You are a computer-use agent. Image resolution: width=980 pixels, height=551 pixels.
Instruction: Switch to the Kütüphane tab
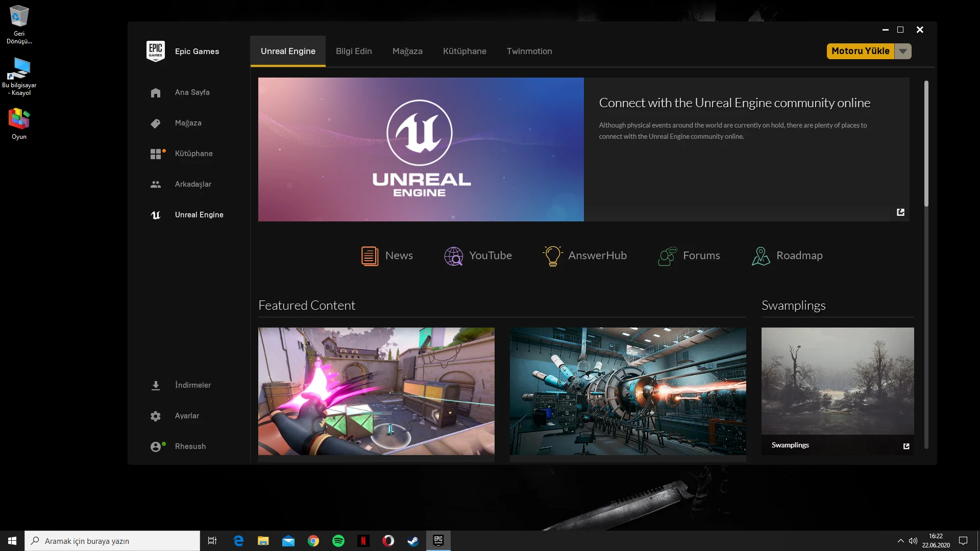(464, 51)
